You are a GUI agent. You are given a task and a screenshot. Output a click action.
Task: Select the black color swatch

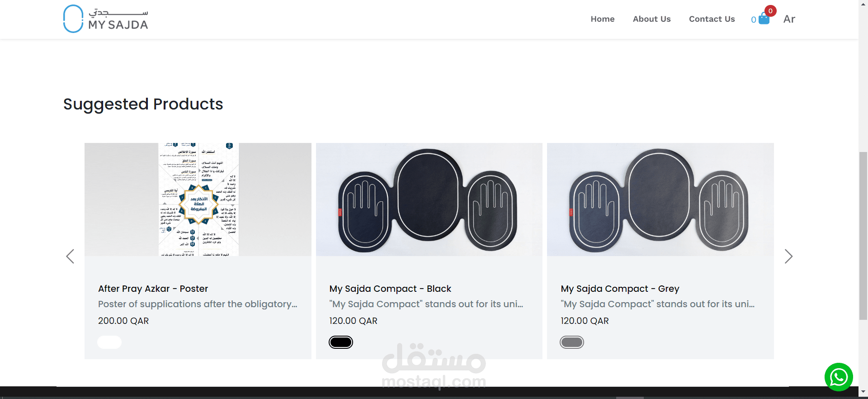(x=341, y=342)
